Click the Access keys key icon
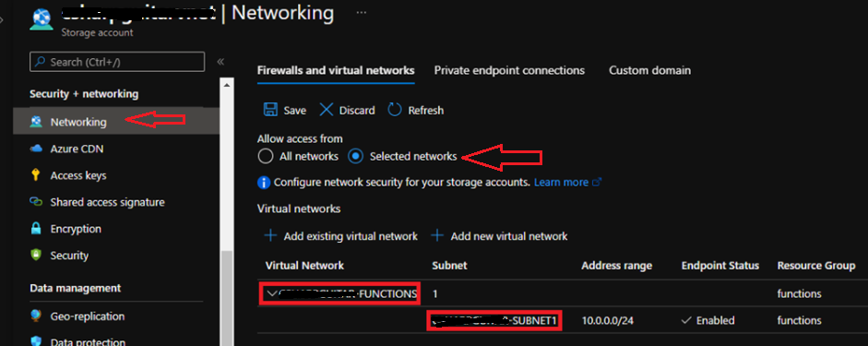Image resolution: width=868 pixels, height=346 pixels. click(x=36, y=175)
